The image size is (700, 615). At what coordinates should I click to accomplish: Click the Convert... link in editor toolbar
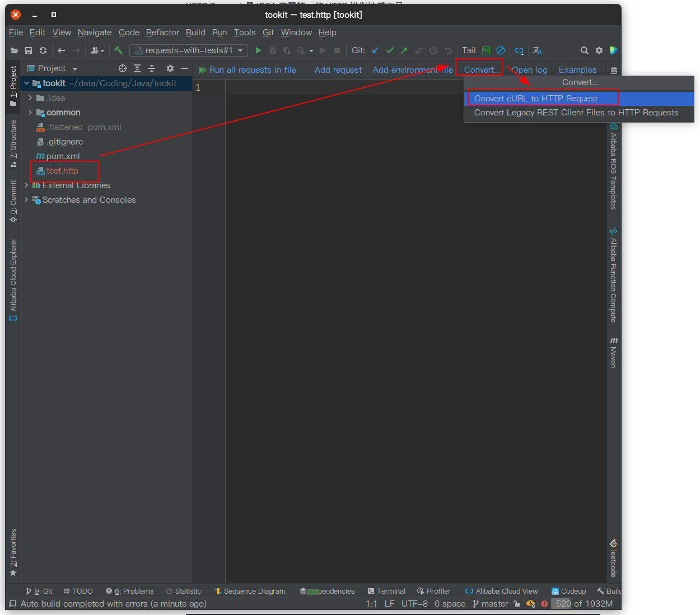tap(482, 70)
